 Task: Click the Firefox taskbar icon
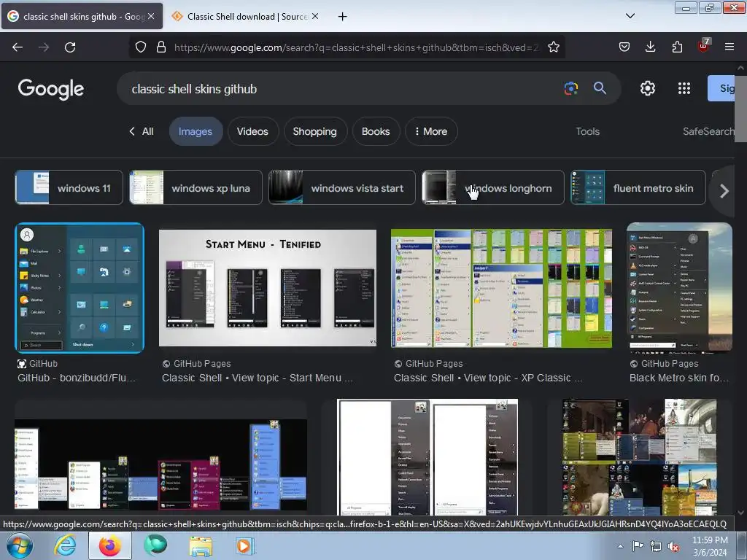click(109, 545)
